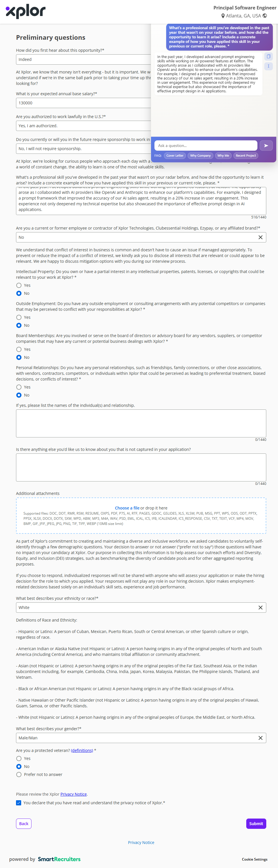The height and width of the screenshot is (868, 278).
Task: Click "Choose a file" for additional attachments
Action: 127,508
